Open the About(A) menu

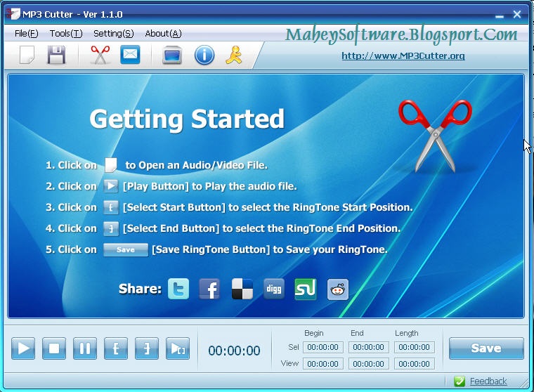point(163,34)
